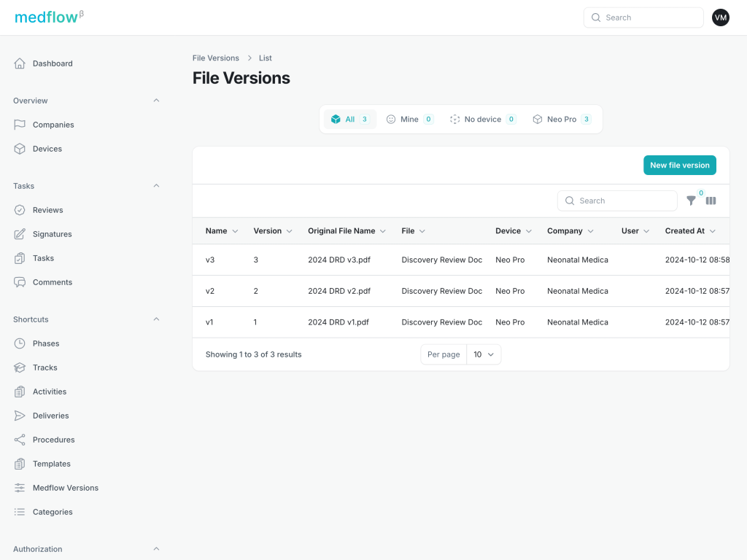Open the VM user avatar menu
The image size is (747, 560).
point(720,17)
